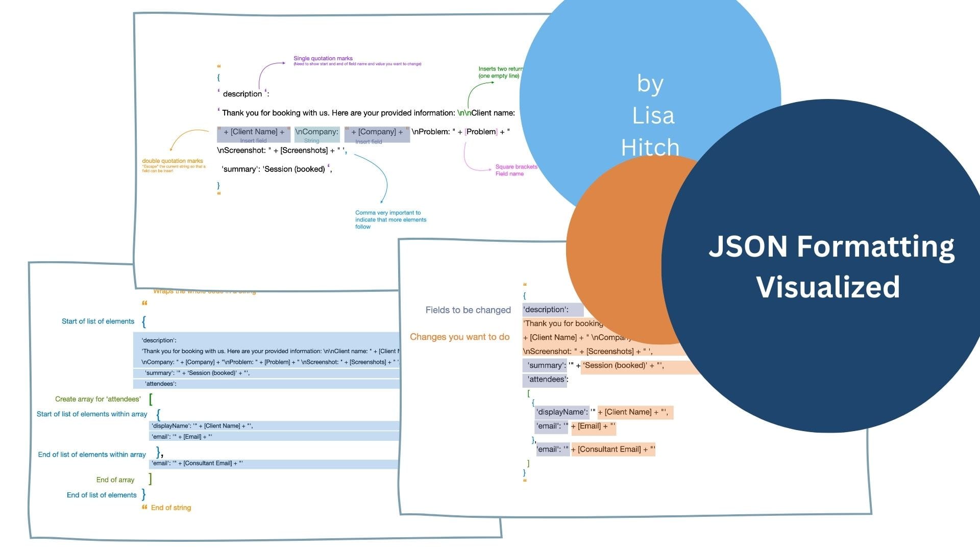
Task: Click the 'Fields to be changed' heading
Action: point(468,310)
